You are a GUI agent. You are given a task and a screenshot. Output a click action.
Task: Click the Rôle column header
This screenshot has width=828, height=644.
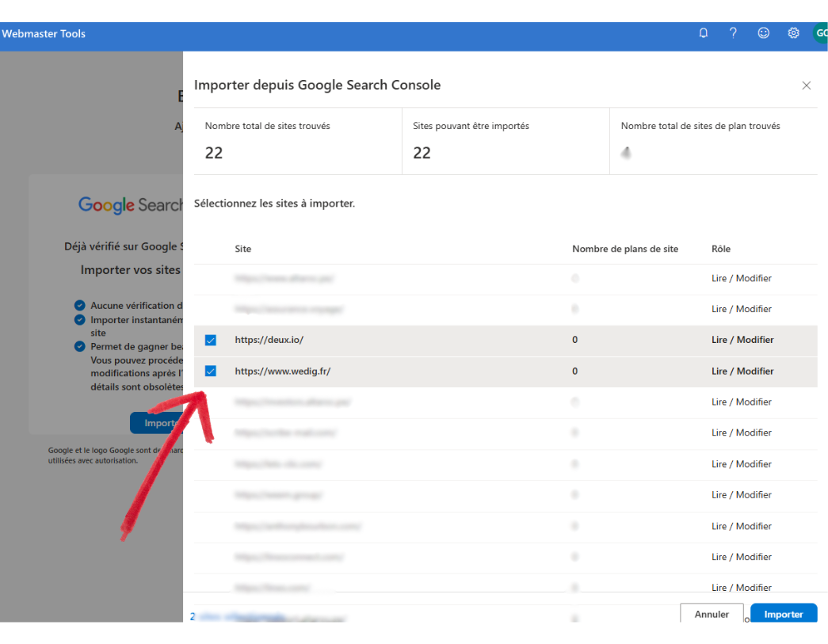pyautogui.click(x=721, y=249)
